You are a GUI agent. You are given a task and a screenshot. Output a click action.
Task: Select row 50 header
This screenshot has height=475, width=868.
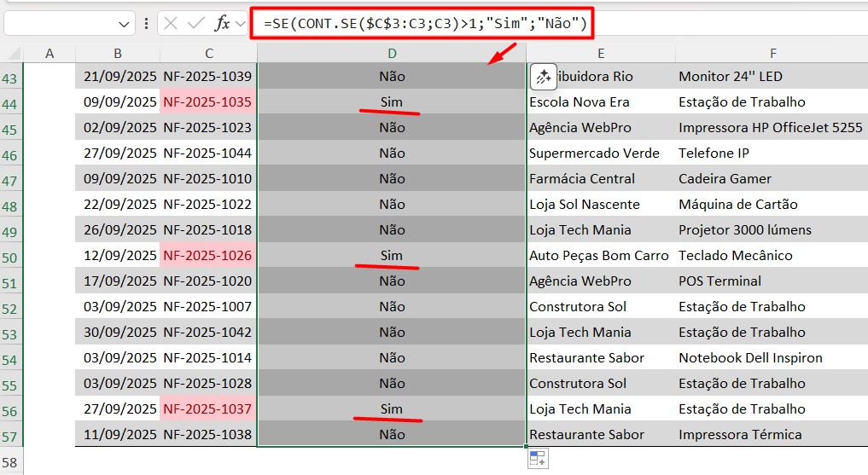coord(11,257)
